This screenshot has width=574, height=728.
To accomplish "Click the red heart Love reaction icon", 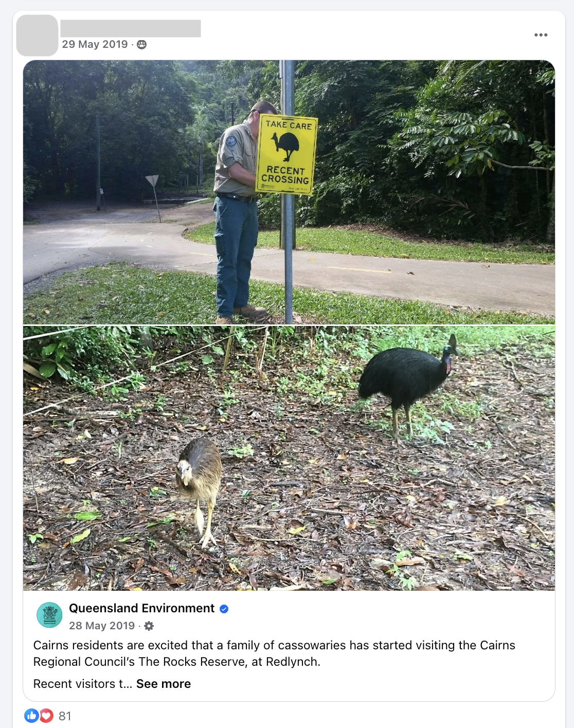I will (x=46, y=716).
